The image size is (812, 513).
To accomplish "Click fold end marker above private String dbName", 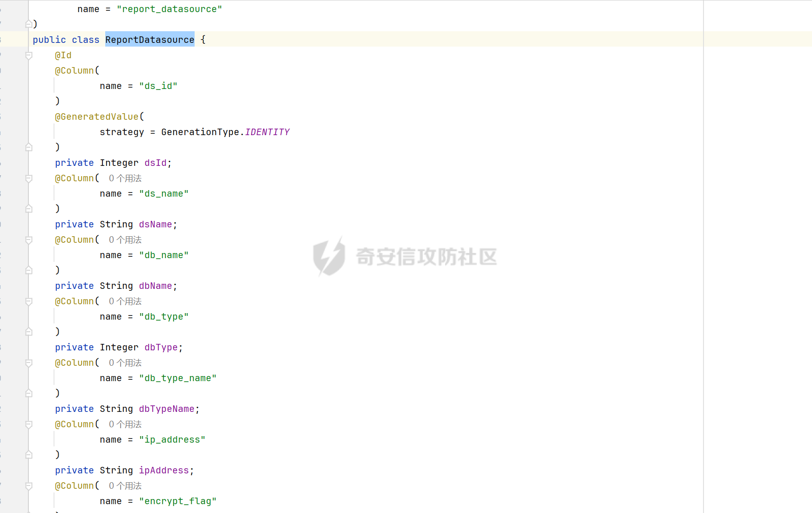I will [x=29, y=270].
